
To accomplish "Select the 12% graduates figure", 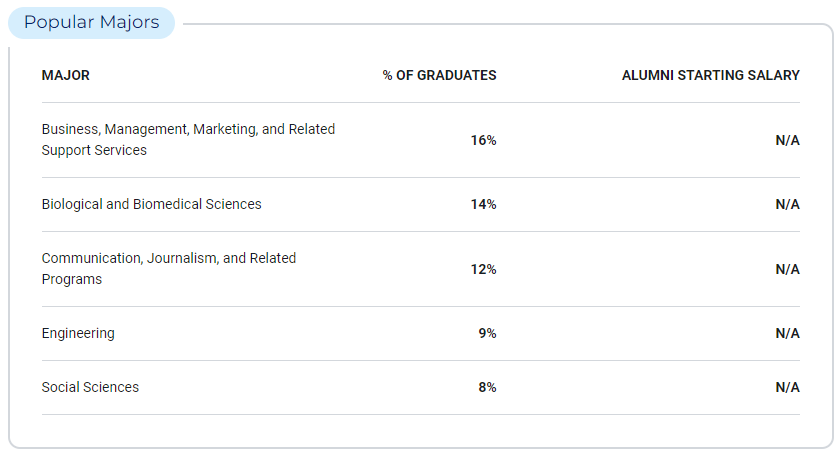I will [x=483, y=269].
